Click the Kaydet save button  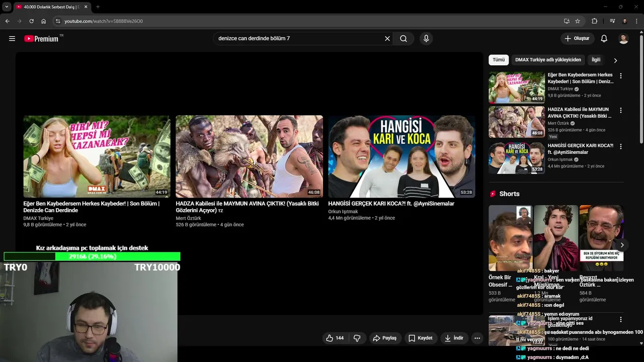pos(421,338)
